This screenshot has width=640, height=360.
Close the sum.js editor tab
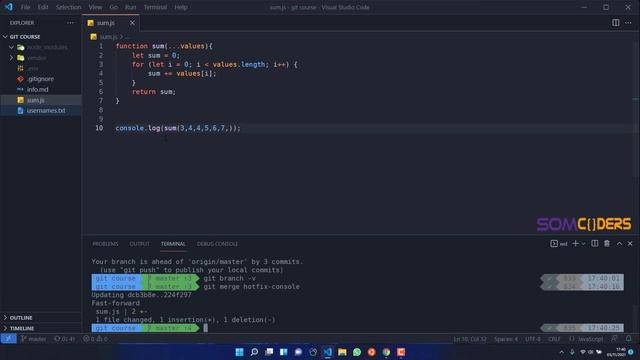click(x=132, y=23)
